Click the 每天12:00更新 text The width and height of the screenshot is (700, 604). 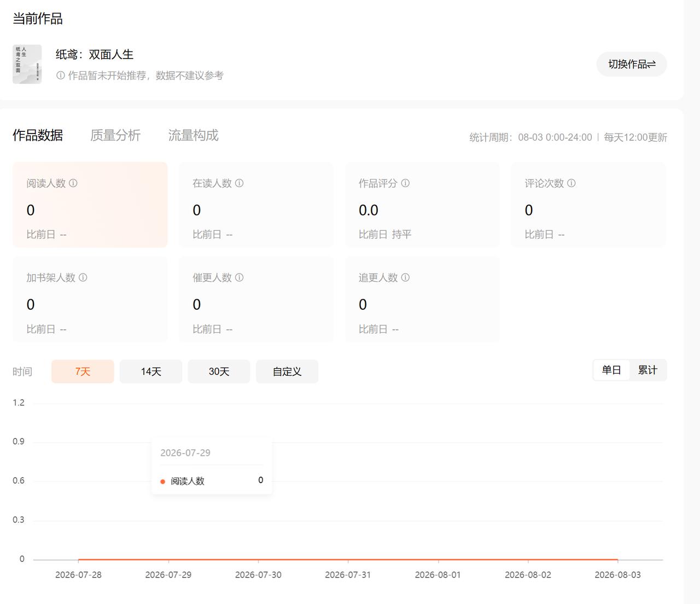[635, 137]
